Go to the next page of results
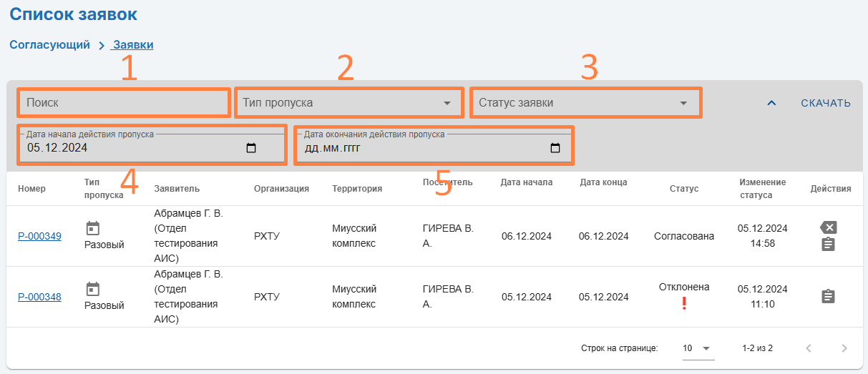 (x=844, y=348)
